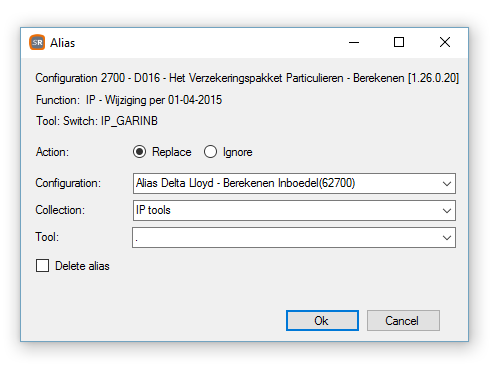The image size is (496, 371).
Task: Click the 'Configuration:' field label
Action: pos(68,183)
